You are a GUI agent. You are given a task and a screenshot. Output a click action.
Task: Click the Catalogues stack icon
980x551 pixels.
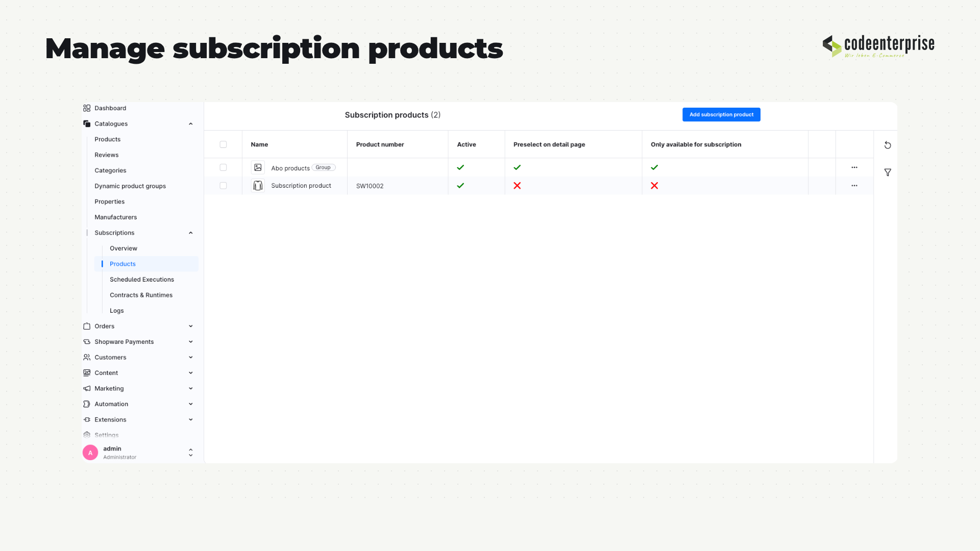coord(87,124)
